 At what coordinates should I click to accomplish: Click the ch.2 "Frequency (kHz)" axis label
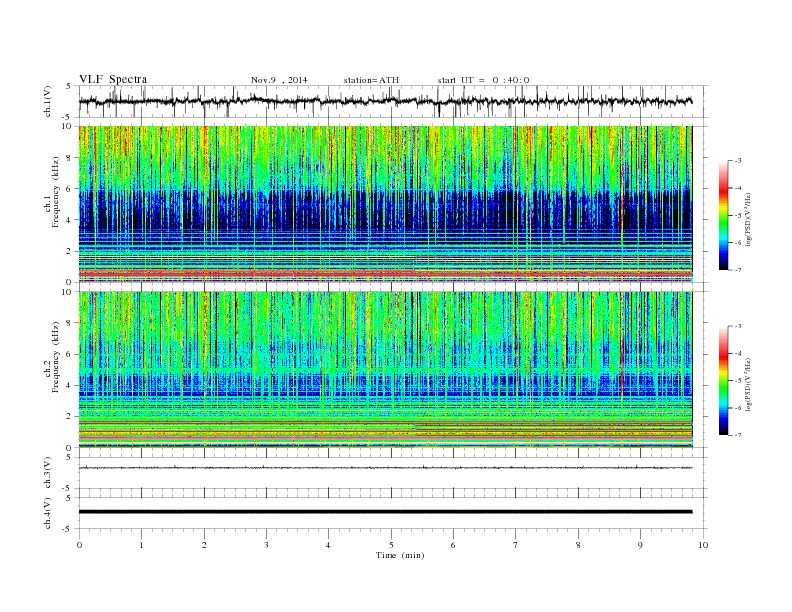(56, 358)
